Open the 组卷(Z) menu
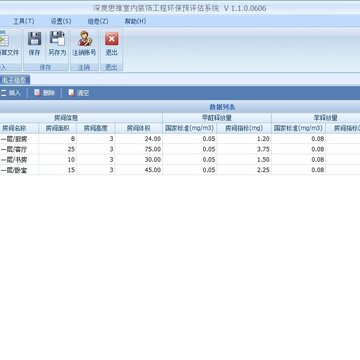Viewport: 360px width, 360px height. point(98,21)
